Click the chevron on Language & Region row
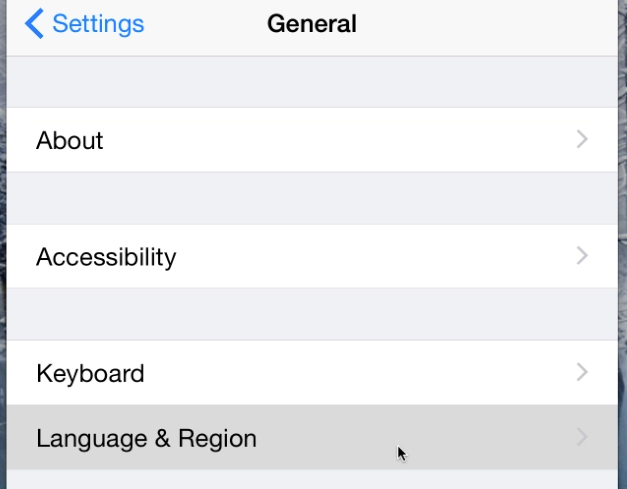Screen dimensions: 627x489 pyautogui.click(x=582, y=437)
